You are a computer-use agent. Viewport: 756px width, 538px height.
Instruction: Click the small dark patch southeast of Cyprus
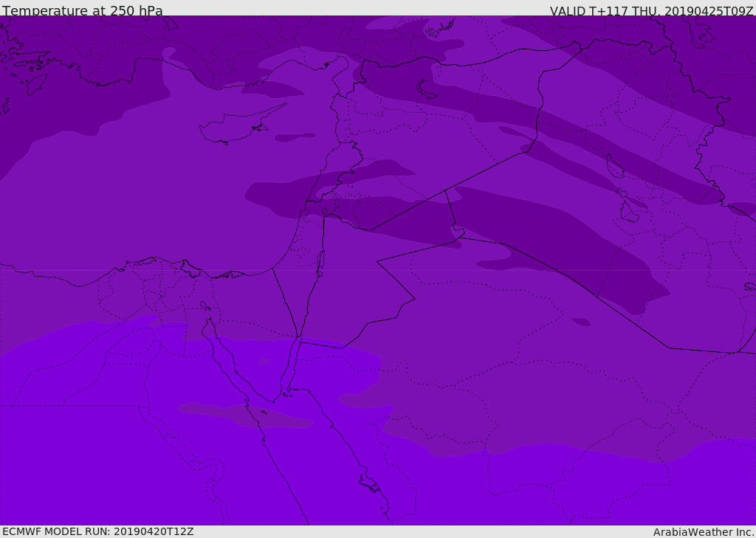(x=295, y=137)
